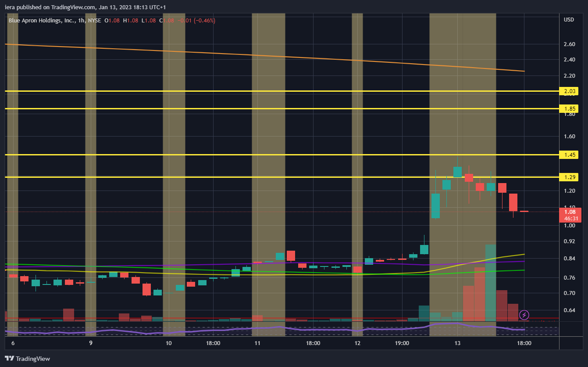Select the 0.70 price axis label
The width and height of the screenshot is (588, 367).
569,293
